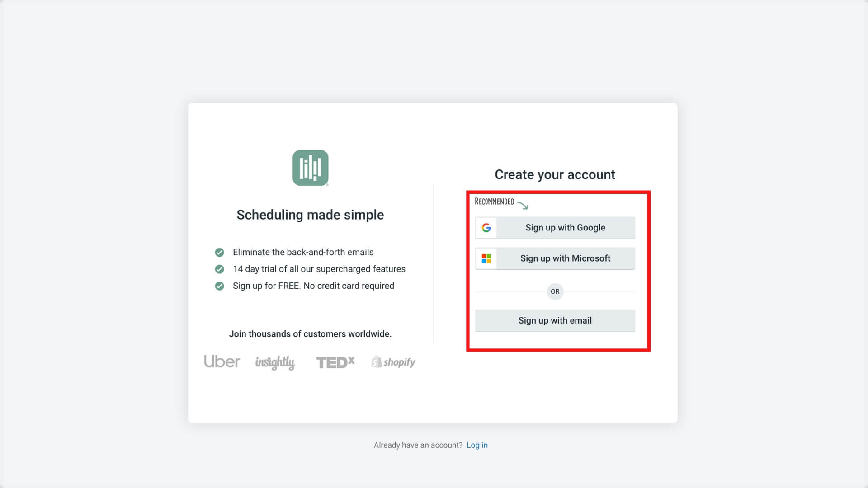Click the Recommended arrow icon
The width and height of the screenshot is (868, 488).
click(x=523, y=205)
